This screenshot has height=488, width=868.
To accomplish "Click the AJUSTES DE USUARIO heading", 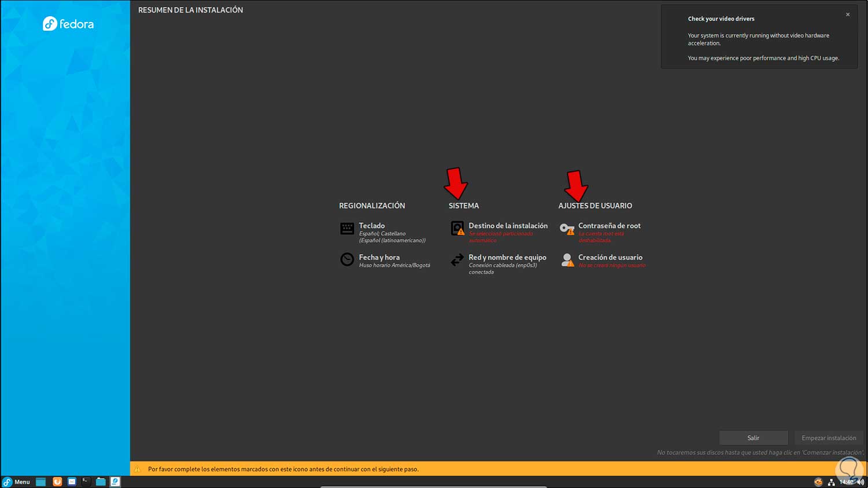I will 595,206.
